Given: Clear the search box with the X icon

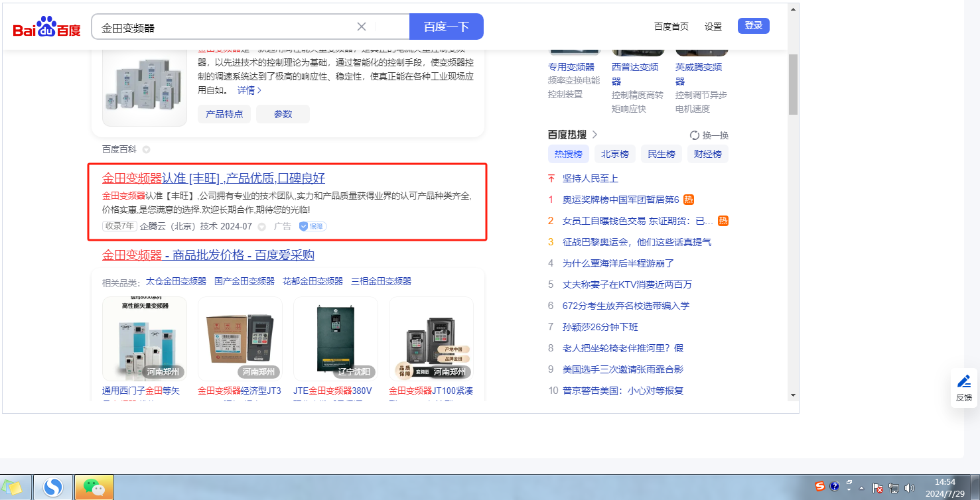Looking at the screenshot, I should click(x=362, y=27).
